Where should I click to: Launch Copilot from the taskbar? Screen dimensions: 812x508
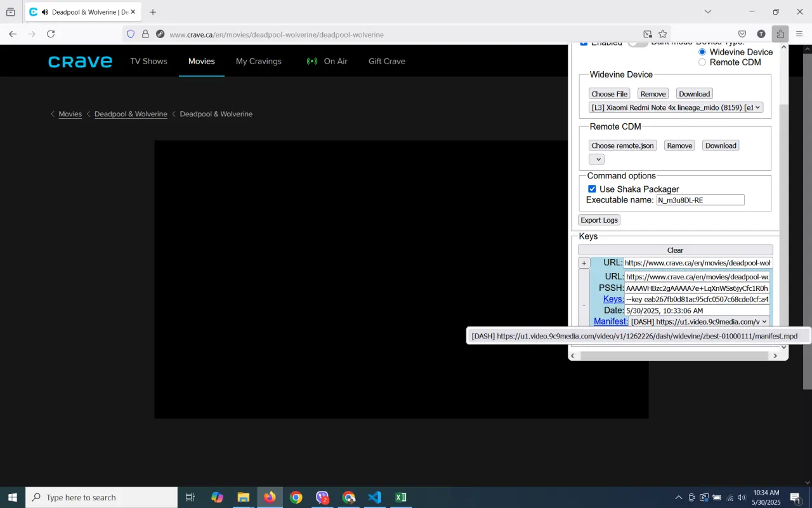[217, 497]
